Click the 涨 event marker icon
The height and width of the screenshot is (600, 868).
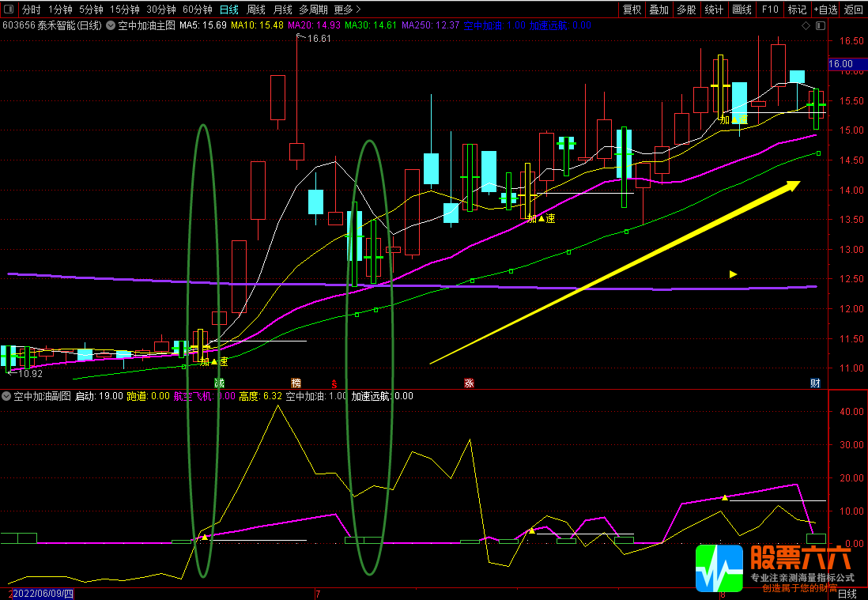(x=469, y=383)
